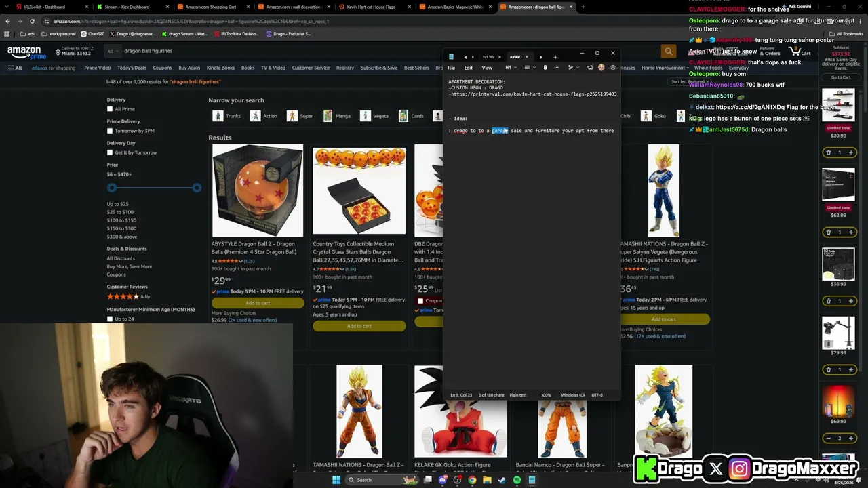
Task: Open Notepad settings gear icon
Action: pyautogui.click(x=613, y=68)
